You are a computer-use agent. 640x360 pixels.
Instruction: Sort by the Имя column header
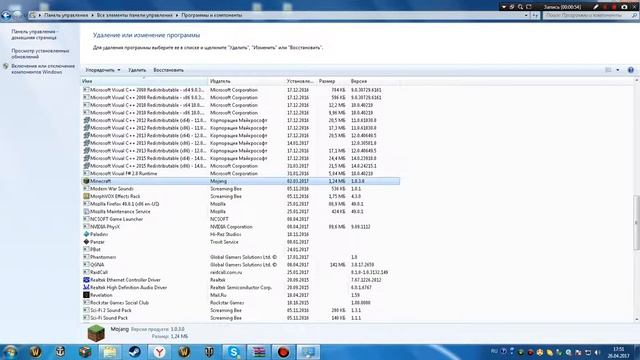tap(144, 81)
